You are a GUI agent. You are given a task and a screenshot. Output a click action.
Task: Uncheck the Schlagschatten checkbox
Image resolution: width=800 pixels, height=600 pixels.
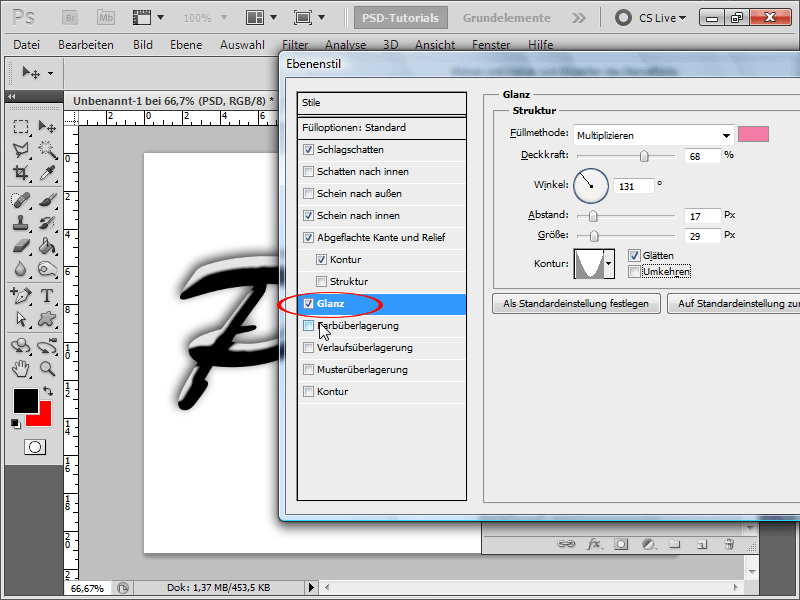click(308, 149)
